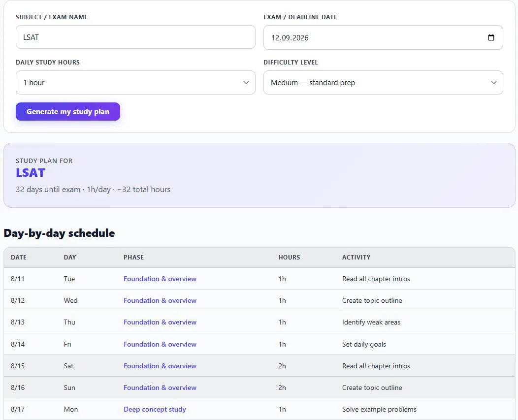Click the DATE column header
The width and height of the screenshot is (518, 420).
click(19, 257)
